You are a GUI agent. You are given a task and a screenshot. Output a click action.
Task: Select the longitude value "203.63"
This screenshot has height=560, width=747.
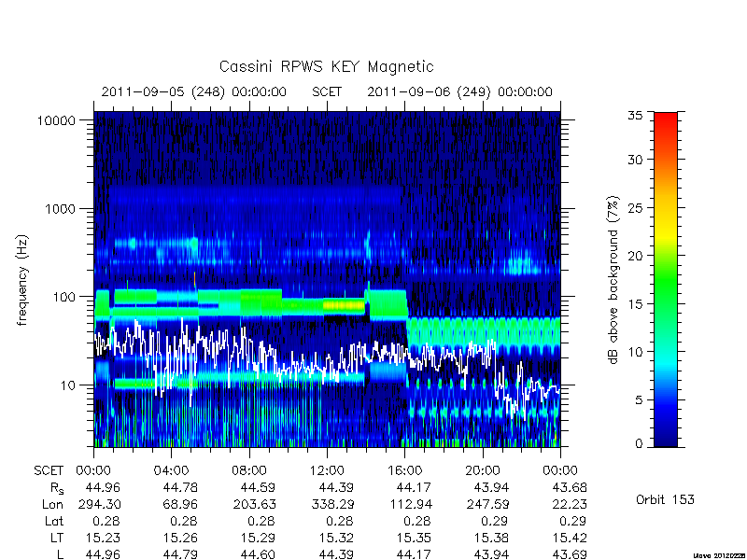[254, 504]
